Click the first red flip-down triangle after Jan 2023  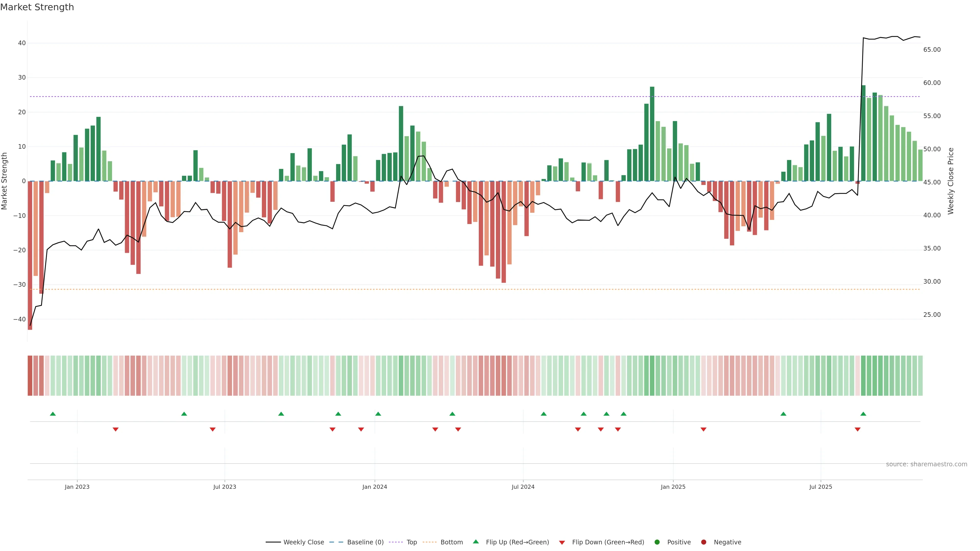(116, 429)
